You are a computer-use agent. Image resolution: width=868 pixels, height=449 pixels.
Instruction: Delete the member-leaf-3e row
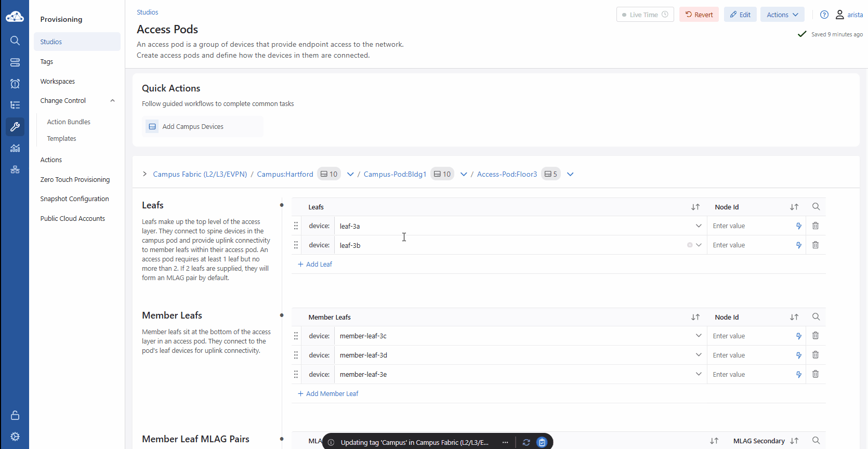[816, 374]
